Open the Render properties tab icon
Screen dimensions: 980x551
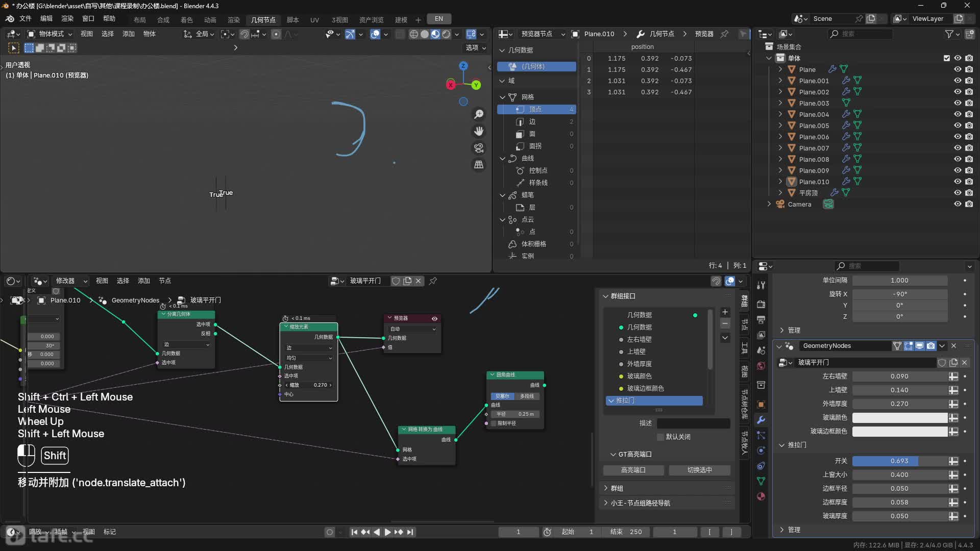pos(761,305)
